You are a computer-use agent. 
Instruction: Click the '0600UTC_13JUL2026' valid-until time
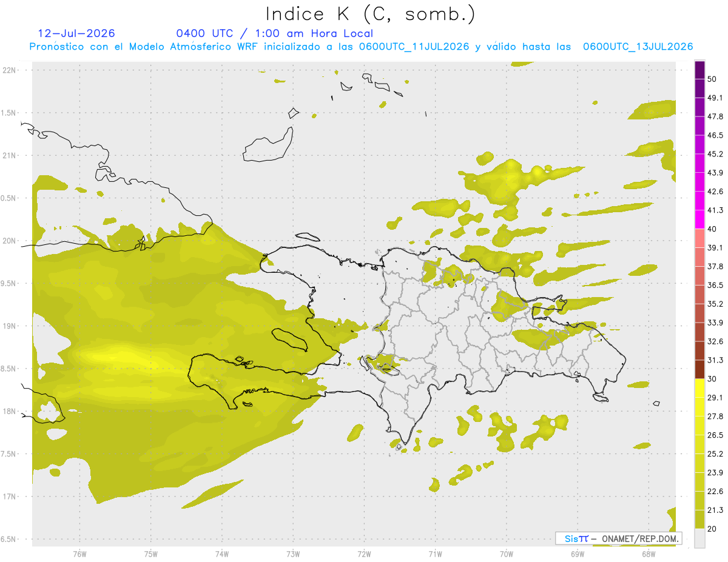[638, 47]
